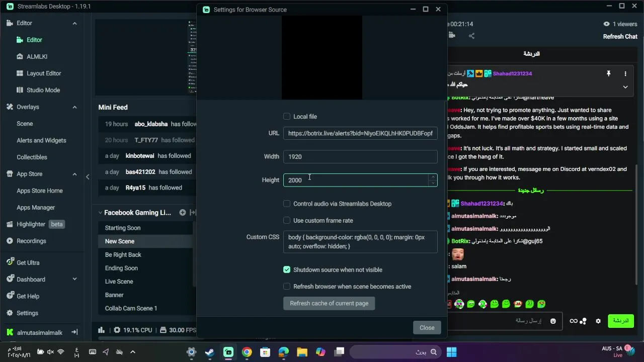Open Get Ultra in the sidebar

[28, 263]
